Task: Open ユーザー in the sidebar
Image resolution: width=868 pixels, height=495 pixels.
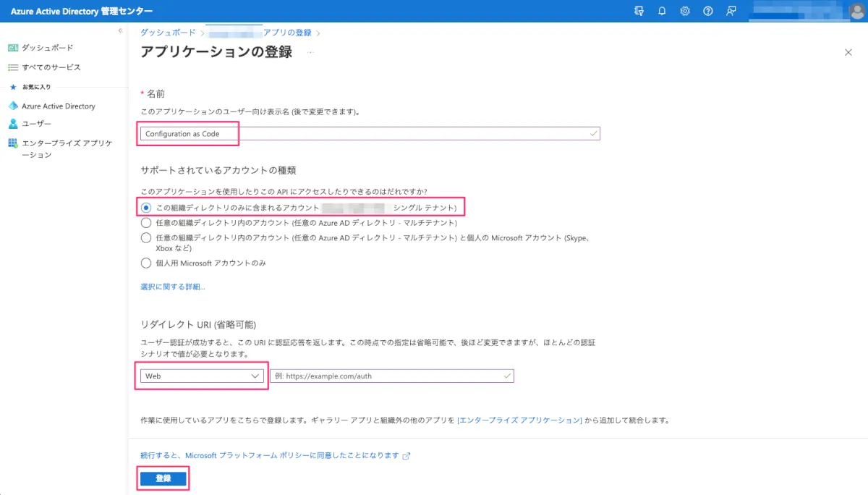Action: coord(37,124)
